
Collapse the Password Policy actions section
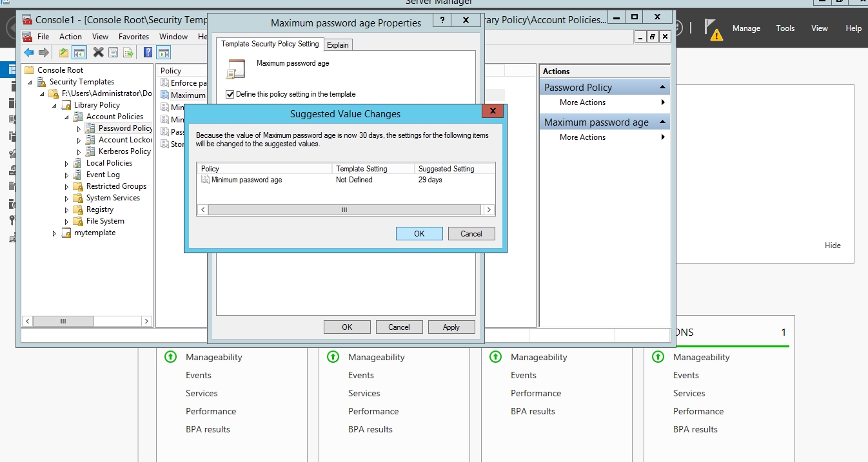pos(662,88)
